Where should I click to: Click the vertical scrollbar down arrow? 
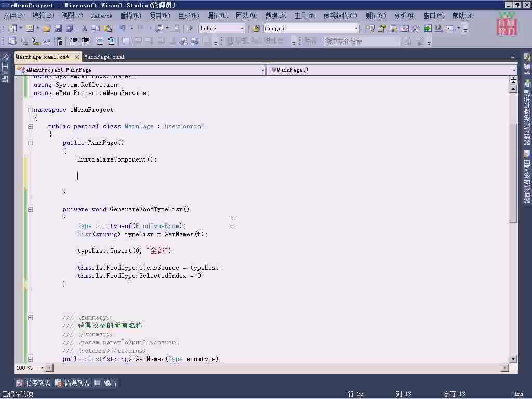[513, 358]
